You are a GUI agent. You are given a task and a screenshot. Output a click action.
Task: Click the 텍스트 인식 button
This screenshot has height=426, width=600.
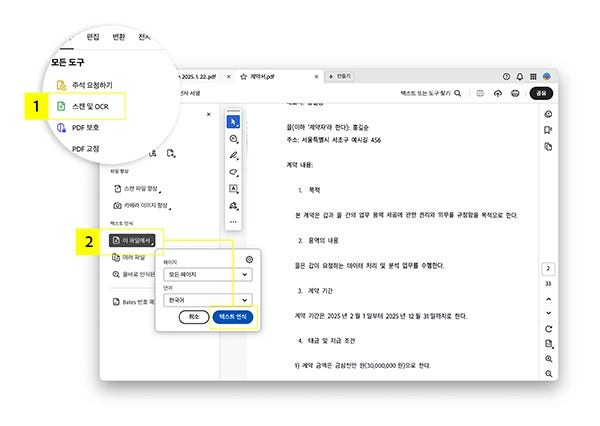[233, 317]
